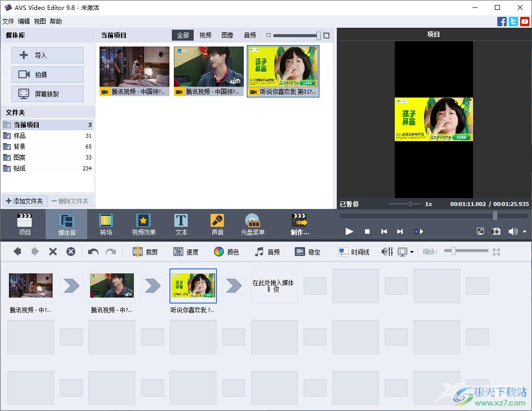This screenshot has width=532, height=411.
Task: Open the 帮助 menu
Action: 55,21
